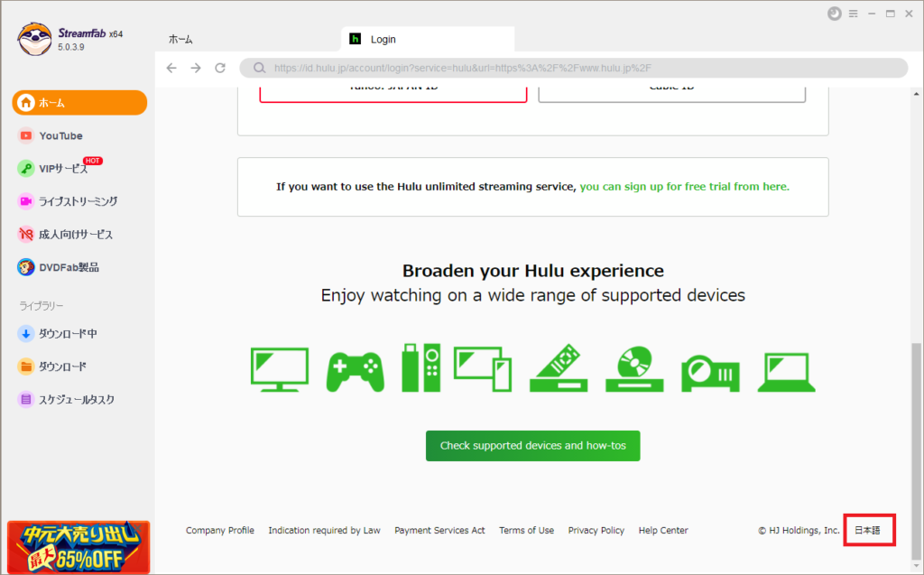Click the DVDFab products mascot icon

tap(25, 268)
